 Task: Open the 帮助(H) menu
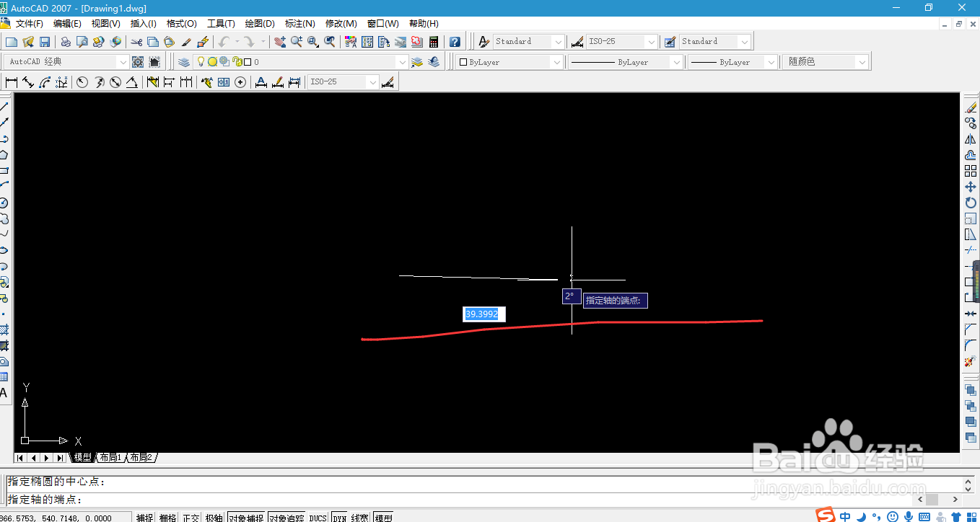424,24
